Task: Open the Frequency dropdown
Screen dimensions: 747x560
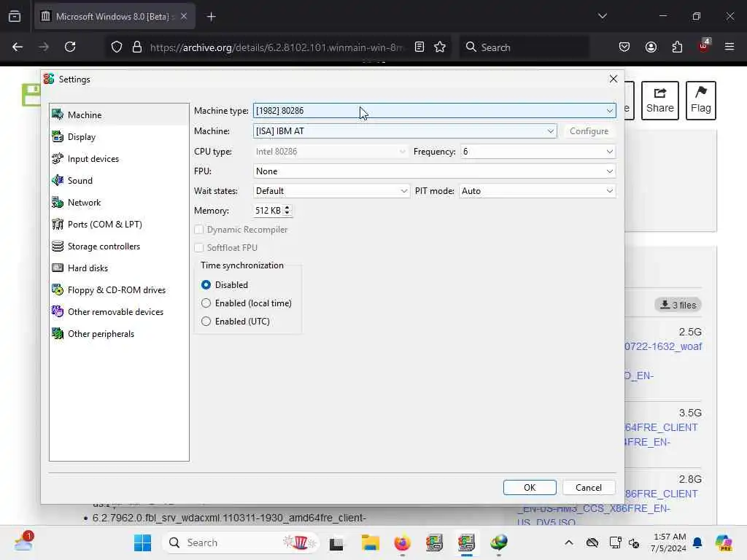Action: [x=538, y=152]
